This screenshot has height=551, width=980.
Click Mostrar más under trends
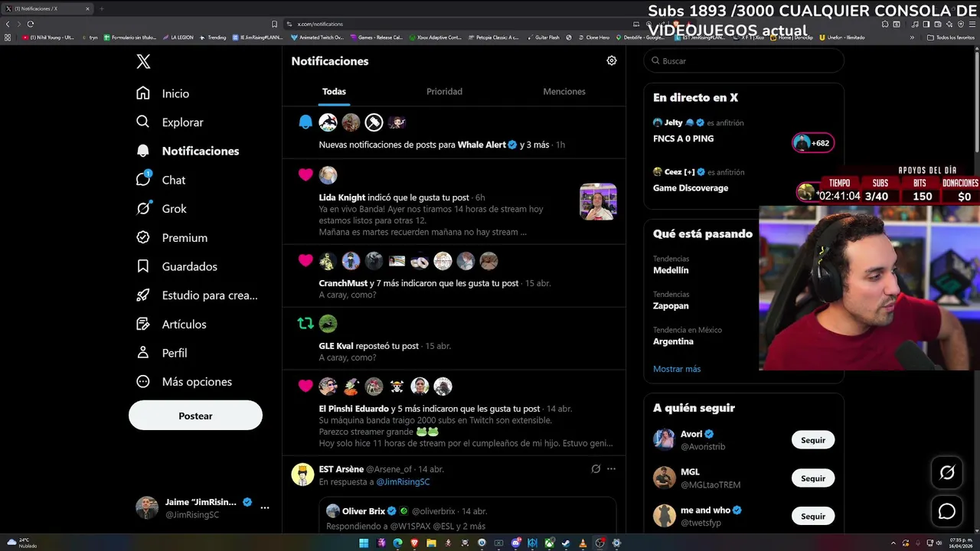click(x=677, y=369)
